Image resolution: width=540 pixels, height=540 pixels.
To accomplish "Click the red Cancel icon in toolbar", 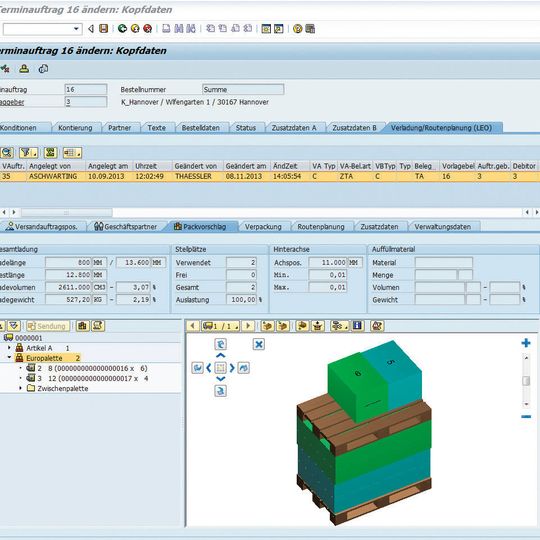I will tap(147, 29).
